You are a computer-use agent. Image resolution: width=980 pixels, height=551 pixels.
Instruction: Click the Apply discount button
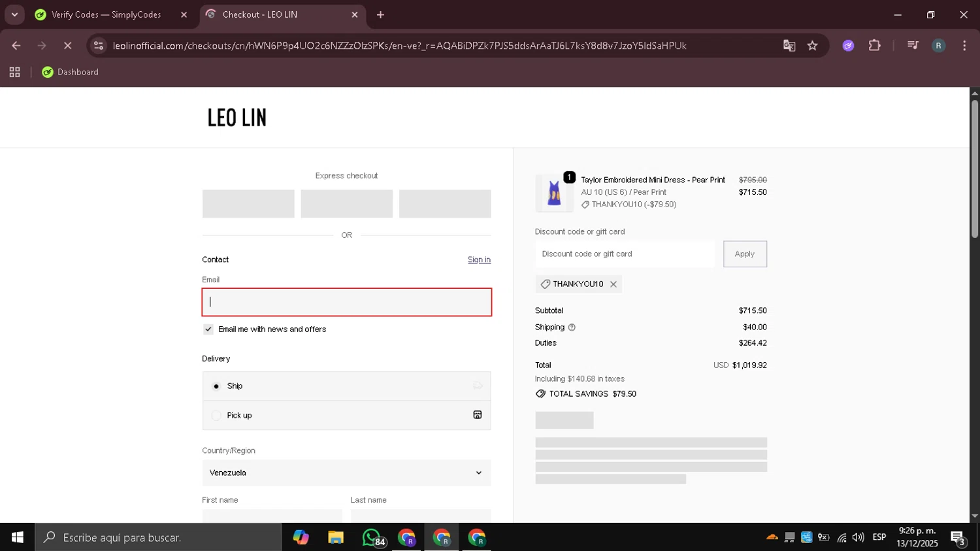(x=745, y=254)
